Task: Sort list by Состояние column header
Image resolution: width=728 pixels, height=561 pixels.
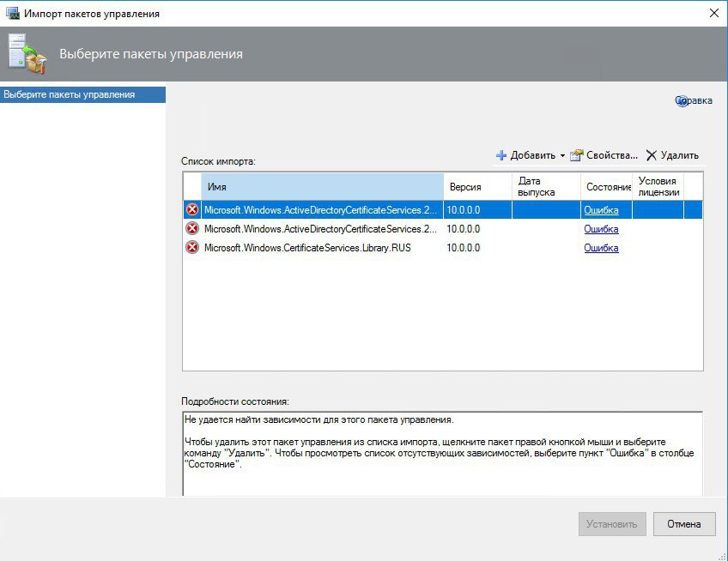Action: (x=606, y=186)
